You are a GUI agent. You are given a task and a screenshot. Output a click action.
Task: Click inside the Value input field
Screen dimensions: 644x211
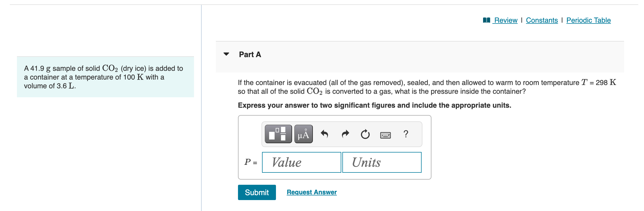(301, 162)
